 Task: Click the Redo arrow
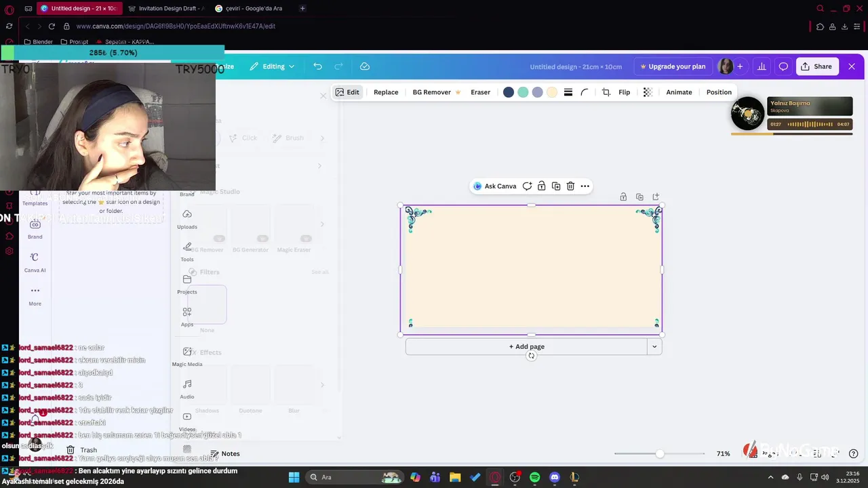click(x=338, y=66)
